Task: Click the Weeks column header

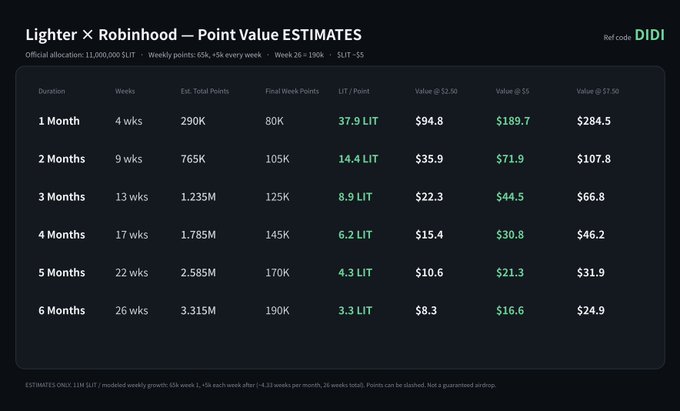Action: [x=125, y=91]
